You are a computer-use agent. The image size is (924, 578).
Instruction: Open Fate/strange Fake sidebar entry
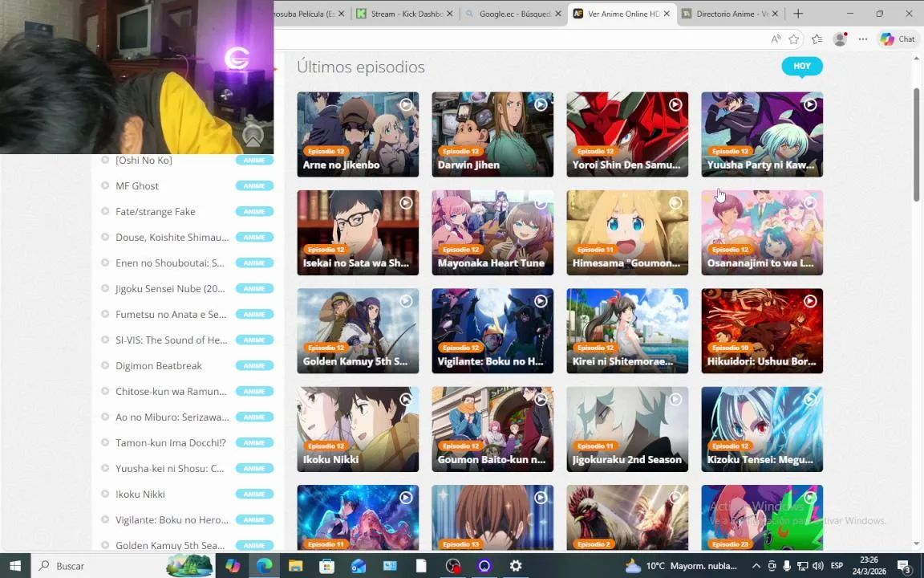pyautogui.click(x=155, y=211)
